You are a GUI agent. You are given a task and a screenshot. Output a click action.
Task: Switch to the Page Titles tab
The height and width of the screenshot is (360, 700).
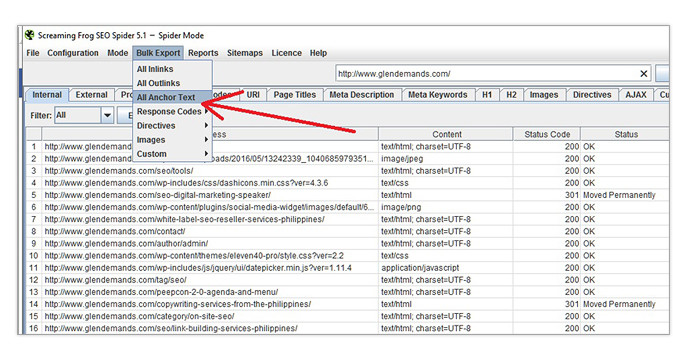[x=295, y=95]
